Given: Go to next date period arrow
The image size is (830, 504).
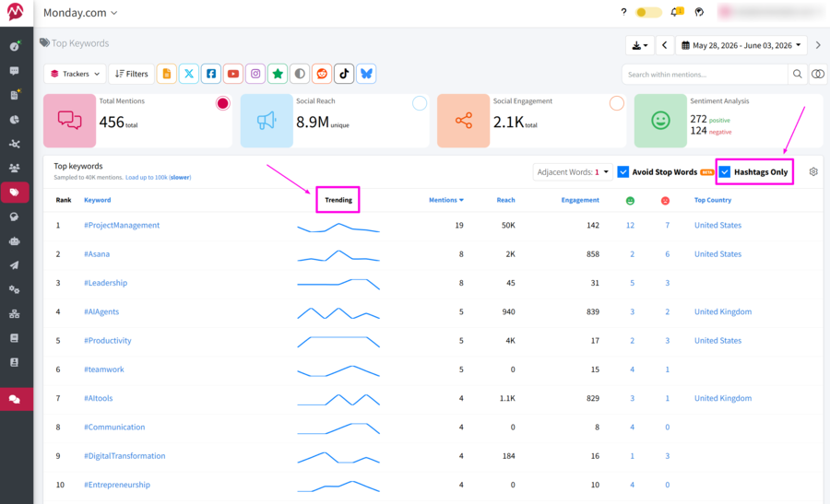Looking at the screenshot, I should click(818, 45).
